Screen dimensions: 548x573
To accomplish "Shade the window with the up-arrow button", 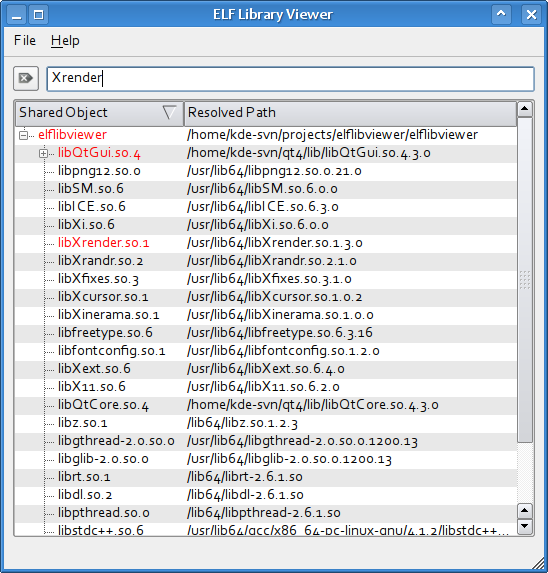I will [501, 15].
